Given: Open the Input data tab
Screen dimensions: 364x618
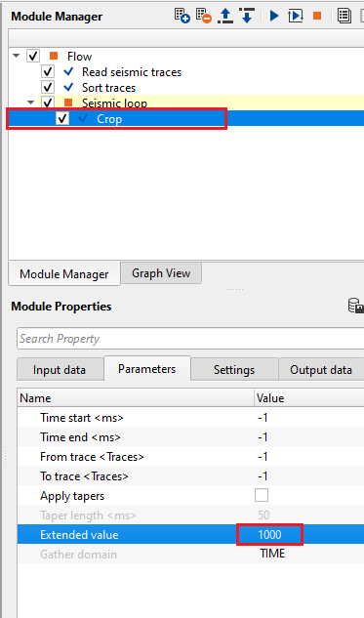Looking at the screenshot, I should tap(60, 370).
